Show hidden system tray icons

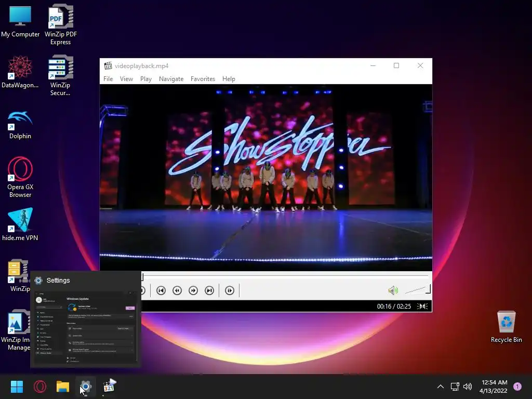441,387
